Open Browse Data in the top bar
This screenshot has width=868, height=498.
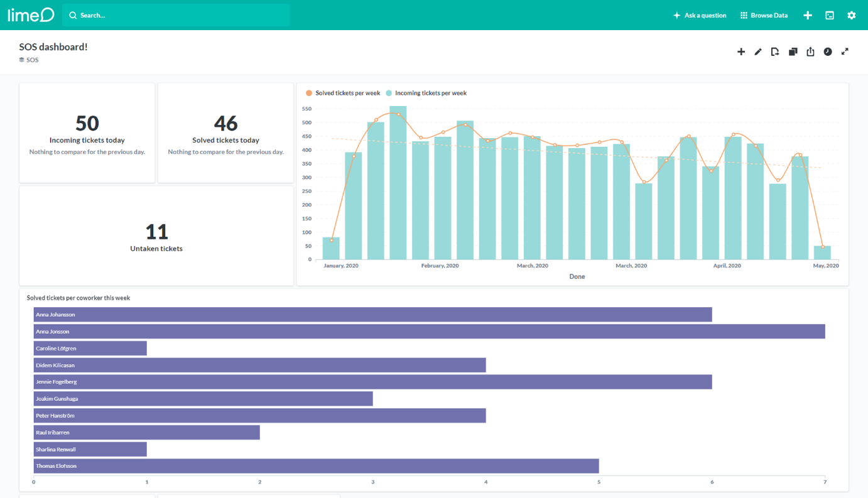(x=764, y=15)
